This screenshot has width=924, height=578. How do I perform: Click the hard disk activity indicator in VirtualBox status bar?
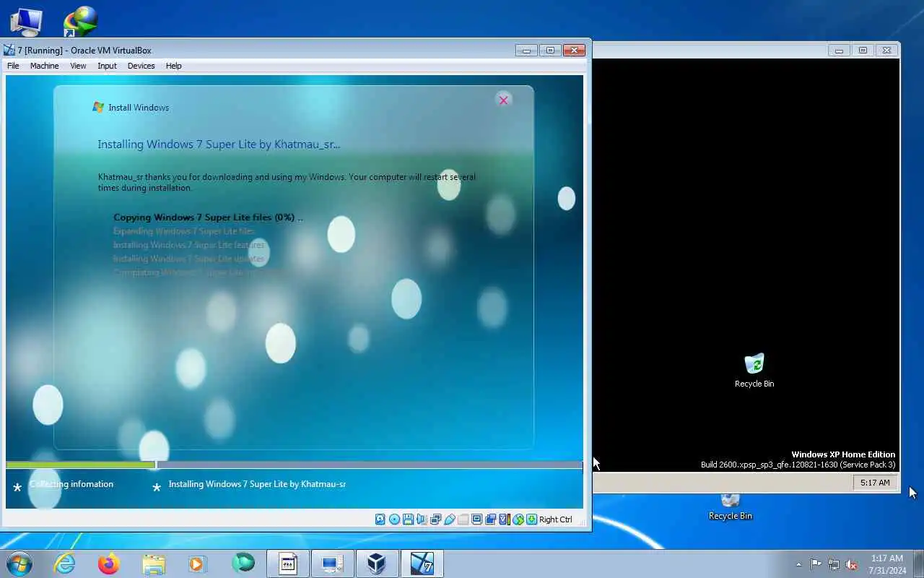[380, 519]
